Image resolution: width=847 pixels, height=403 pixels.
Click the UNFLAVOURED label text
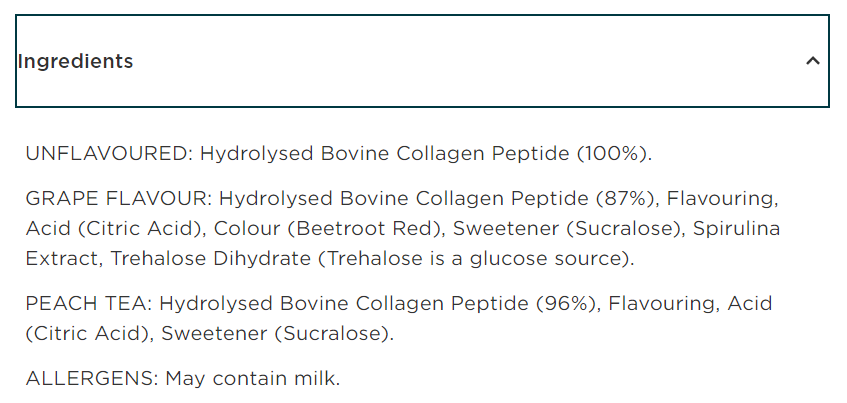[108, 154]
